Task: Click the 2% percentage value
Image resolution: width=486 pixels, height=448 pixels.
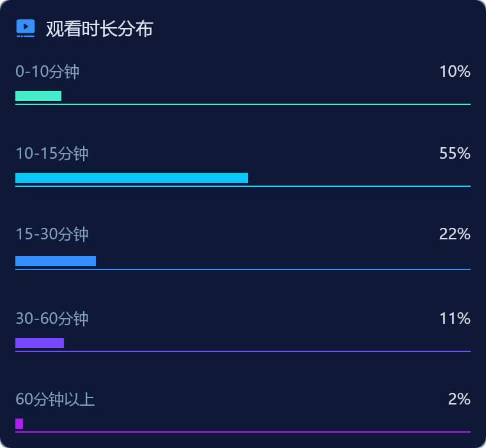Action: coord(459,399)
